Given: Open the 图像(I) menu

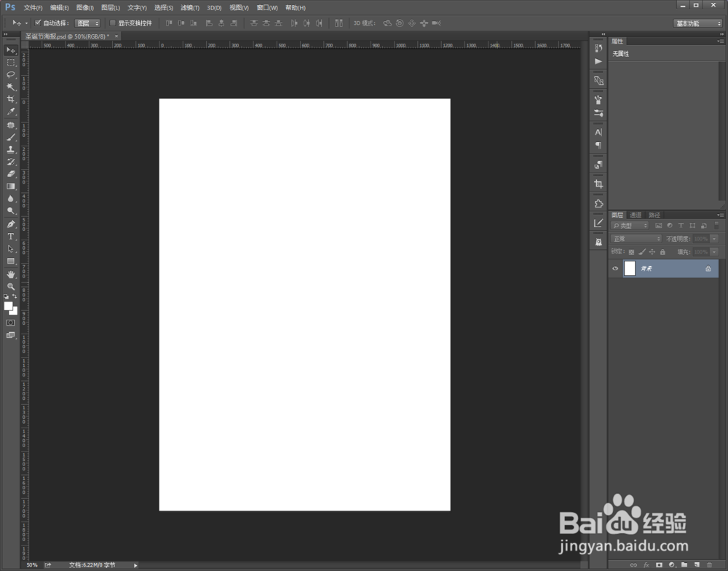Looking at the screenshot, I should (85, 8).
